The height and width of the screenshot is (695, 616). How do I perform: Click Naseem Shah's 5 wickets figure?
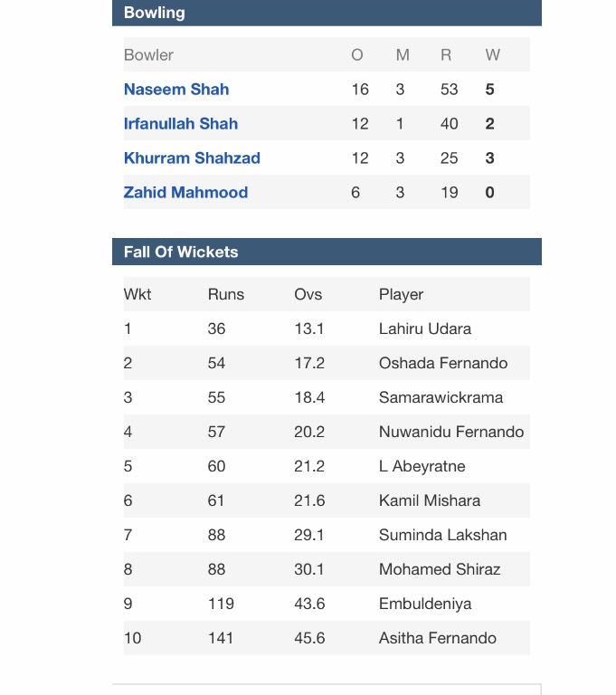489,89
